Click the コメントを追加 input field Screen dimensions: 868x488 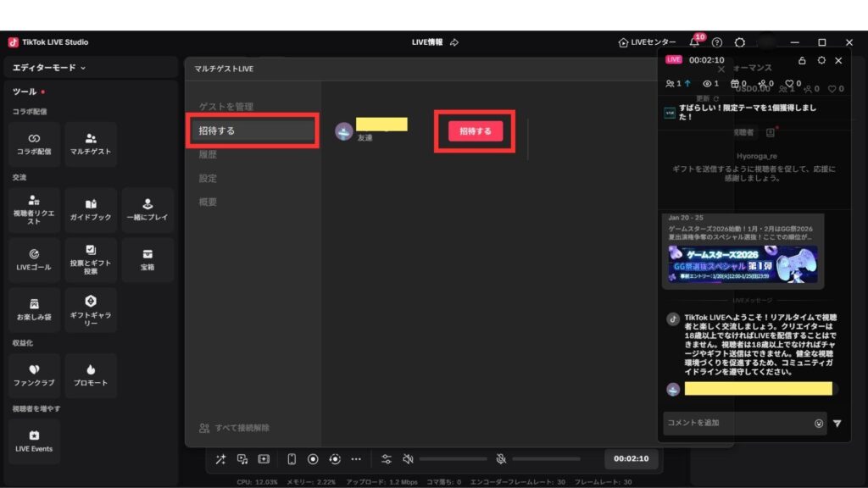[x=736, y=423]
